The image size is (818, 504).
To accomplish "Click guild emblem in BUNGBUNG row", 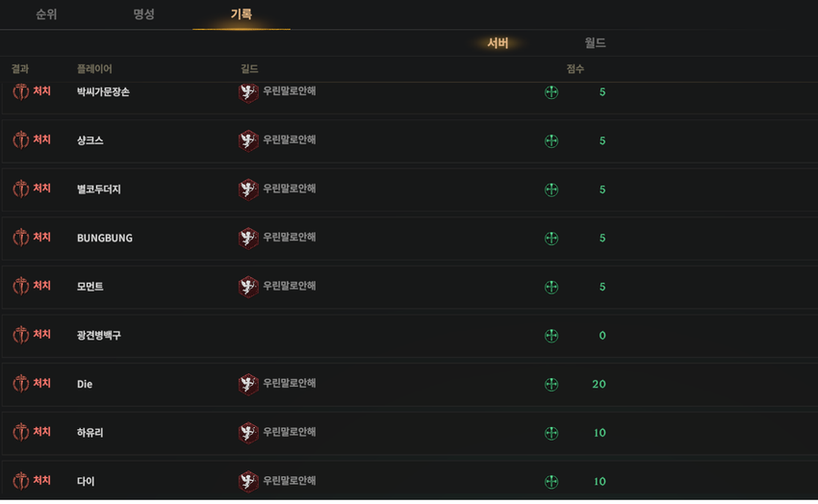I will [248, 238].
